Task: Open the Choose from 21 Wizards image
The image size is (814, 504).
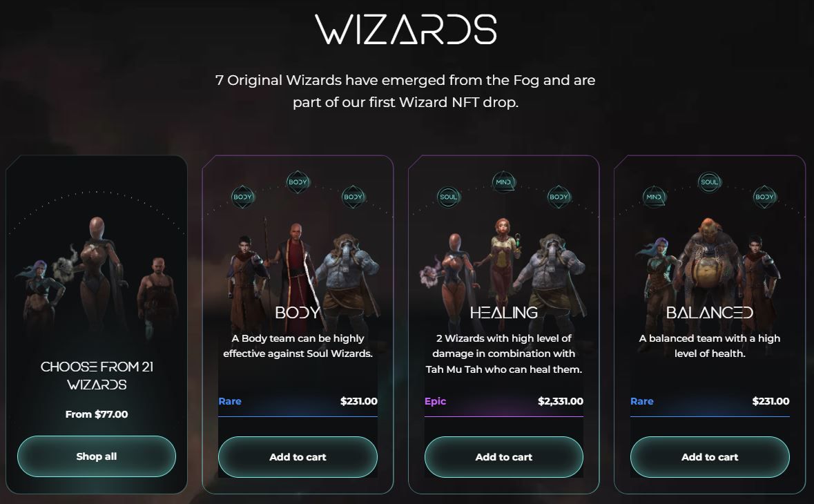Action: (x=97, y=275)
